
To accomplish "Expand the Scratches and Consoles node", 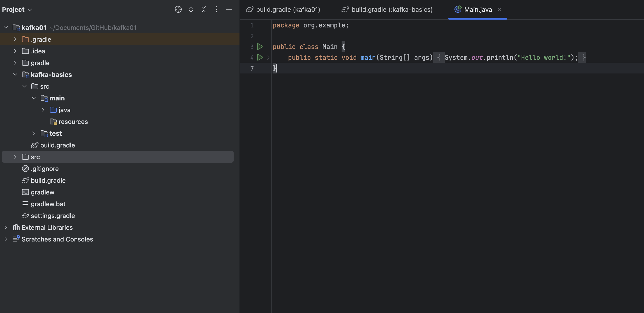I will 6,239.
